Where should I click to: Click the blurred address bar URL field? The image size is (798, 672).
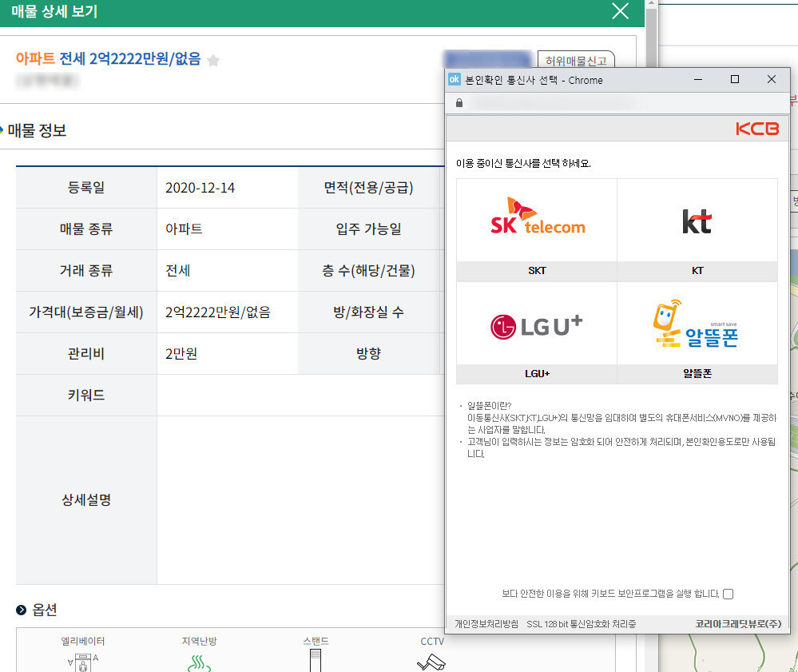552,103
